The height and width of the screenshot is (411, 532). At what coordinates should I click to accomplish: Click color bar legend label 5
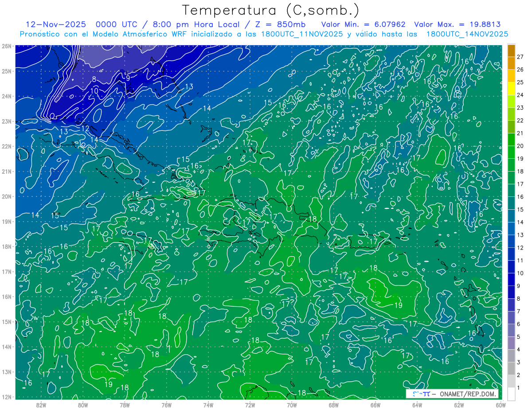[x=519, y=337]
